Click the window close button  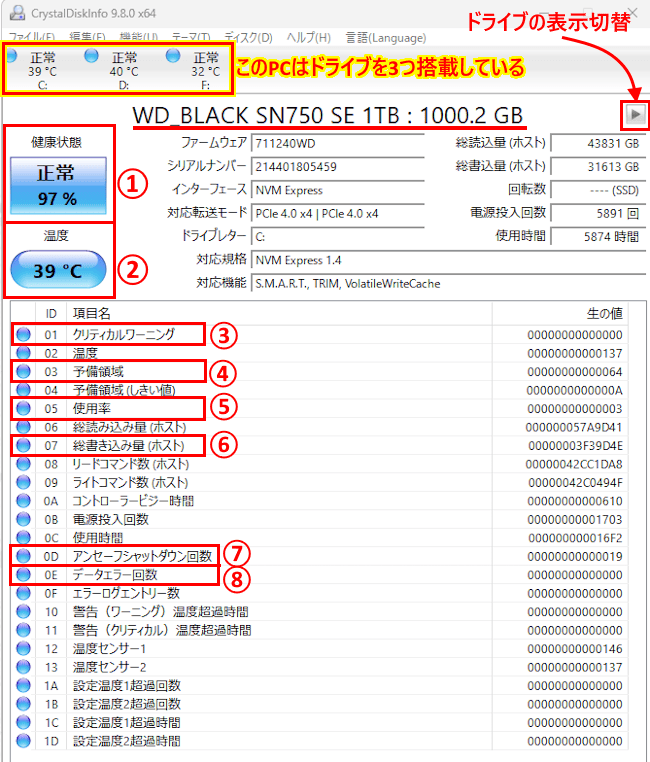(x=632, y=12)
